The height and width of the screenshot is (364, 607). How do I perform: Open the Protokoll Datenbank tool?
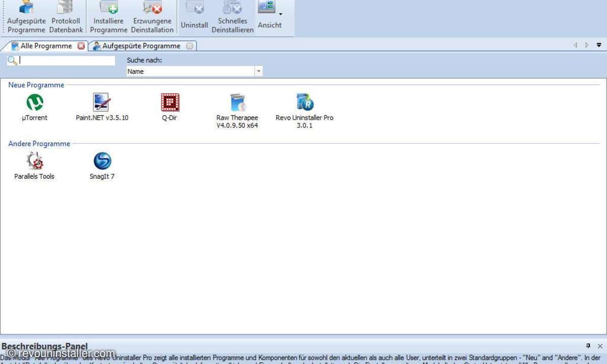[66, 17]
